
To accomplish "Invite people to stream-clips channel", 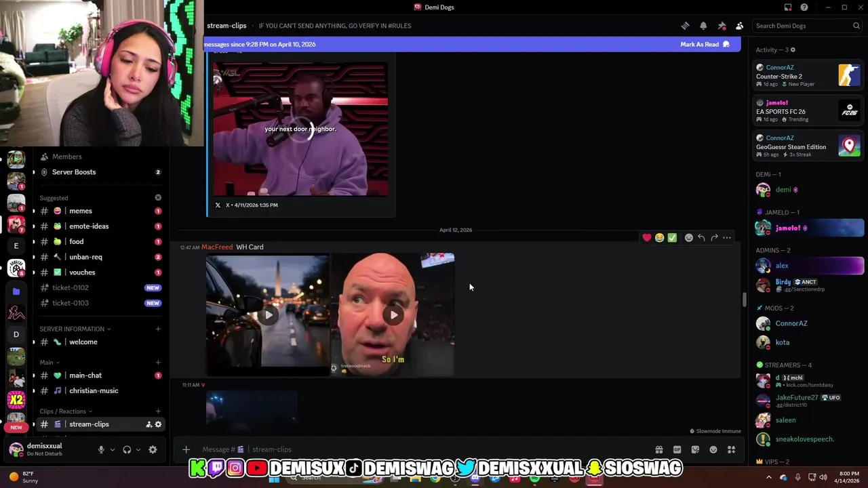I will coord(149,424).
